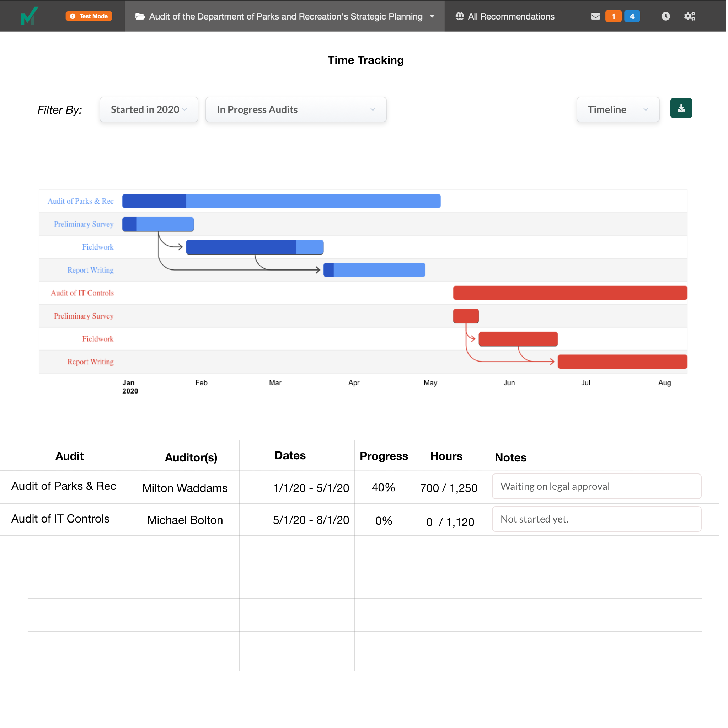Click the orange notification badge showing 1
Image resolution: width=728 pixels, height=728 pixels.
pos(613,16)
